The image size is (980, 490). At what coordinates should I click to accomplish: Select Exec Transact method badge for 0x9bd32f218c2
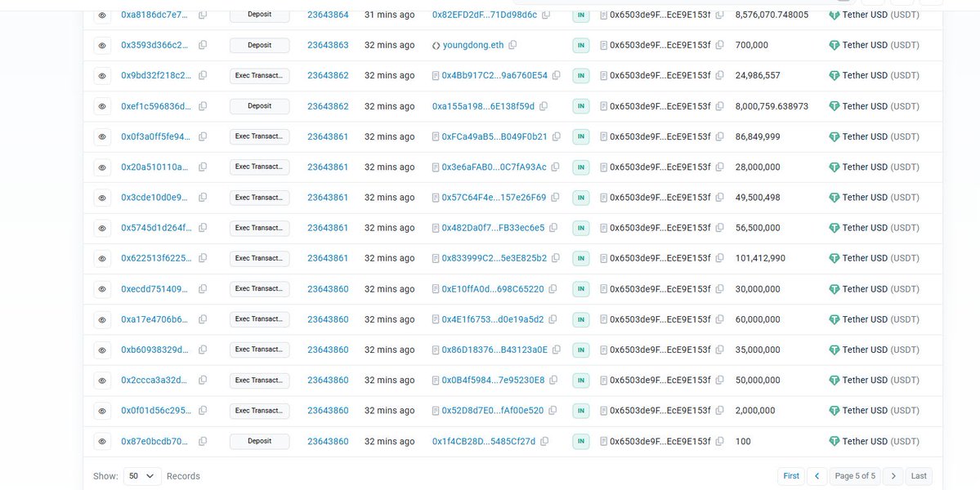pos(259,75)
